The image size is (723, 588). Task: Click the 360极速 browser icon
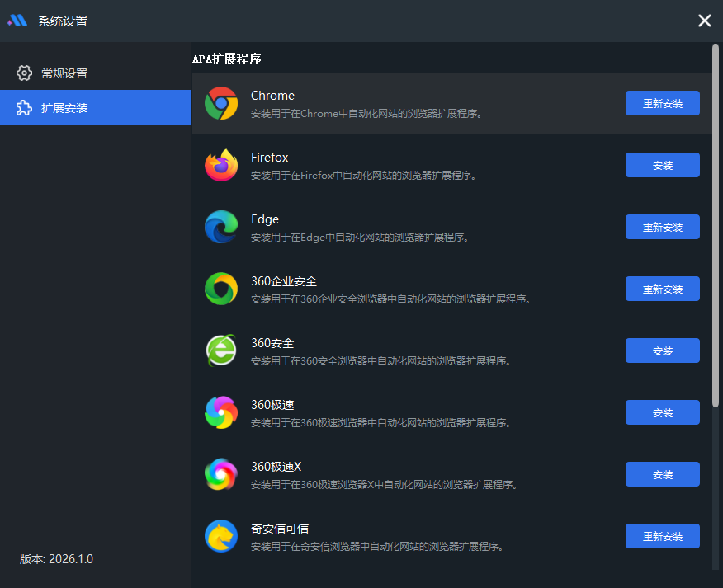click(221, 412)
